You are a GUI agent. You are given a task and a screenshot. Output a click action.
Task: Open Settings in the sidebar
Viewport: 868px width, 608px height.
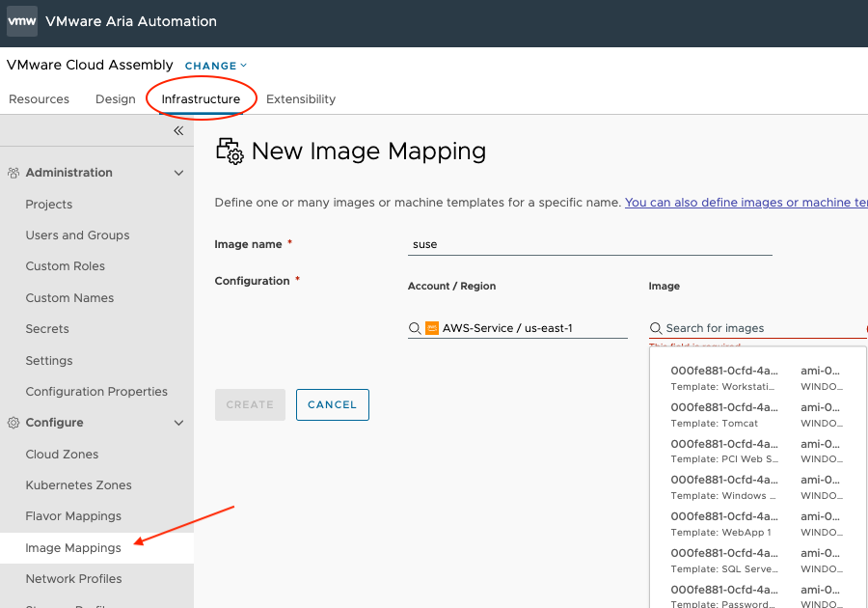49,361
